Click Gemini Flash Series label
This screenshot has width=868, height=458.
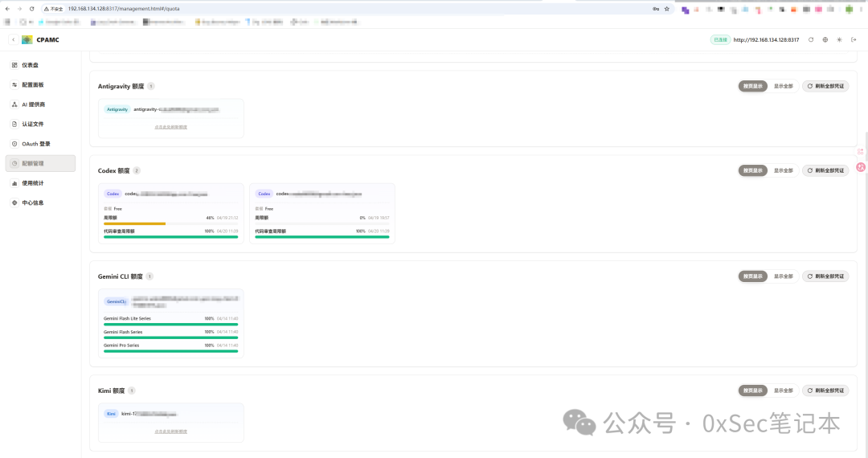pyautogui.click(x=123, y=332)
